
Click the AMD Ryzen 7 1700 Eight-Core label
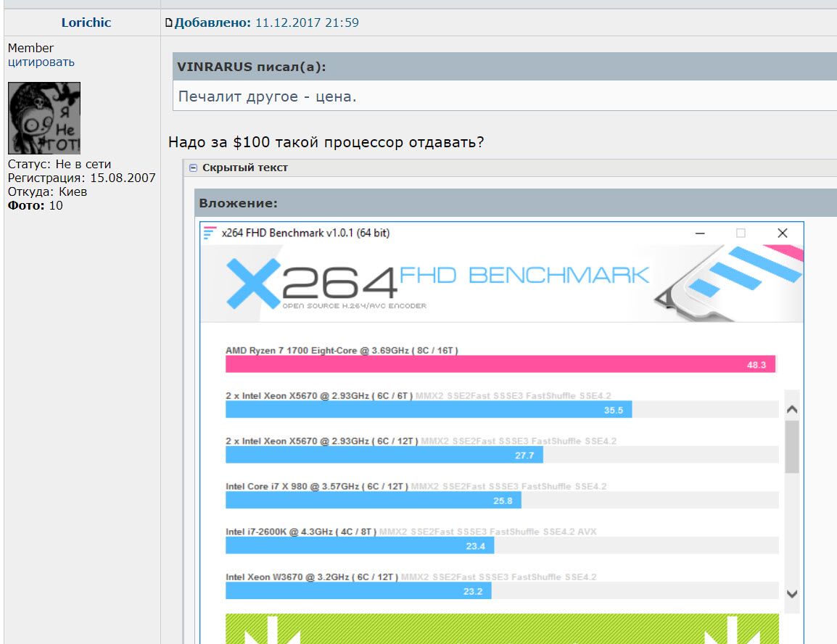(342, 350)
